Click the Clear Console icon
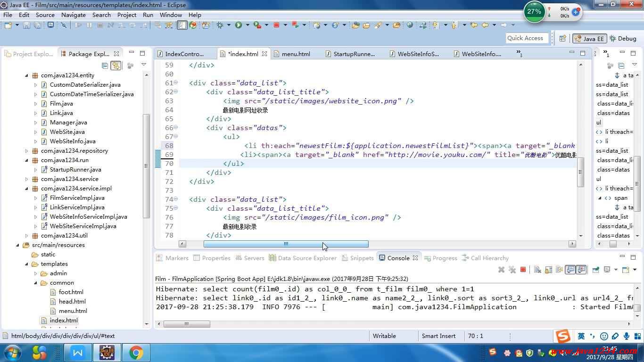This screenshot has height=362, width=644. coord(537,270)
